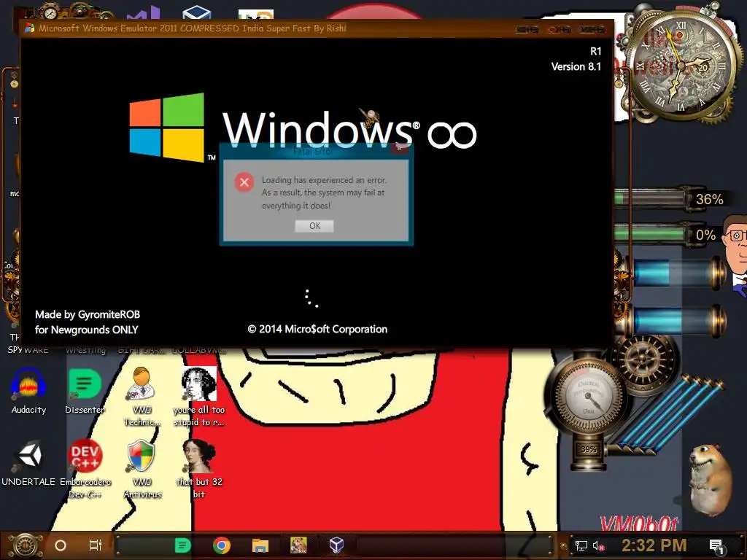Click the 'Version 8.1' label
Screen dimensions: 747x560
coord(576,66)
